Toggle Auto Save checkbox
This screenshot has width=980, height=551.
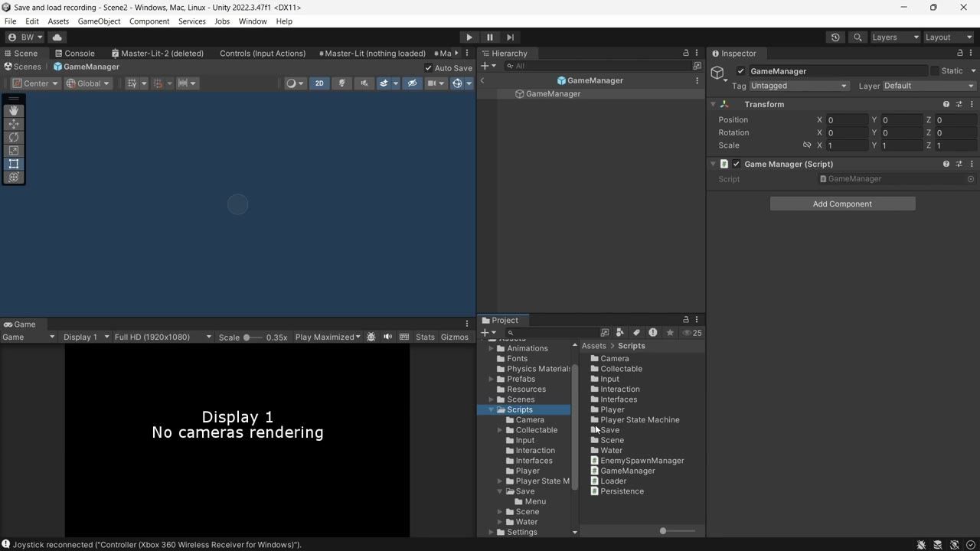[x=429, y=68]
